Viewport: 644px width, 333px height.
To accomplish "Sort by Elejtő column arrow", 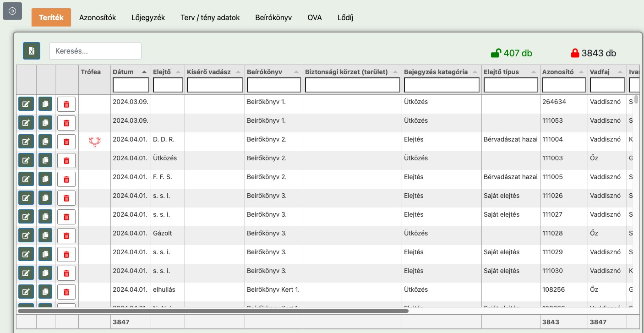I will point(178,72).
